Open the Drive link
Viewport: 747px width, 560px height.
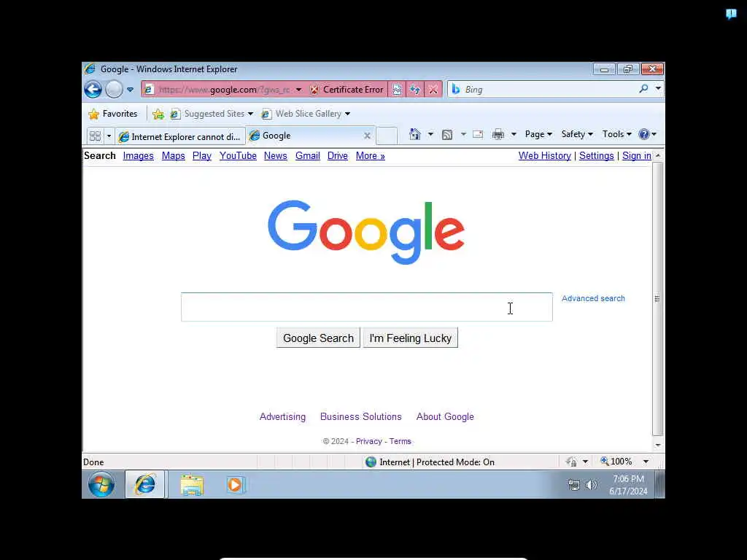pos(338,156)
